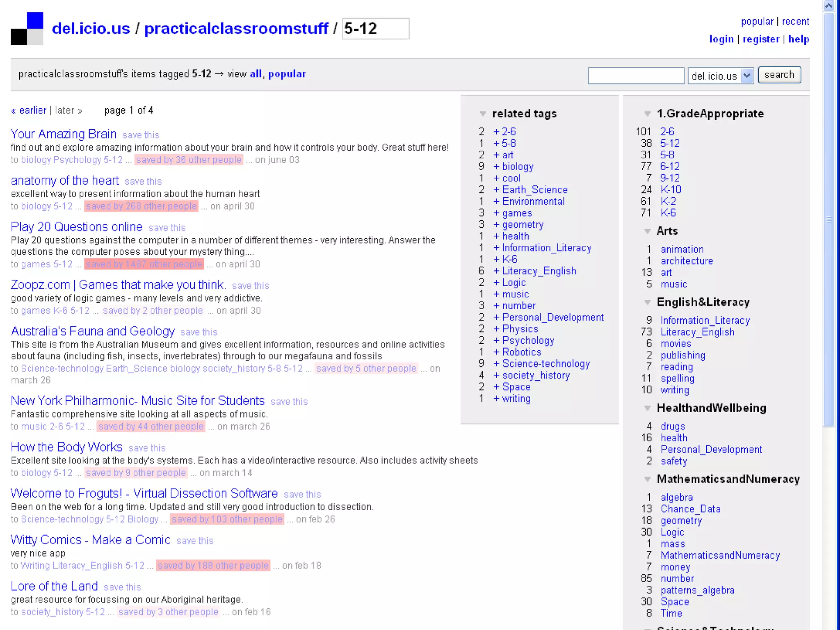Click the del.icio.us logo squares icon

[x=27, y=28]
